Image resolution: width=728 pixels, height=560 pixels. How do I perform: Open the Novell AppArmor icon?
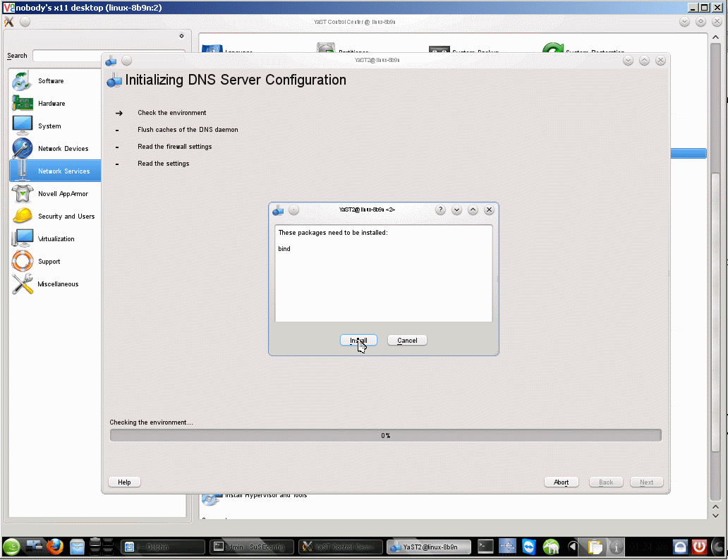22,194
